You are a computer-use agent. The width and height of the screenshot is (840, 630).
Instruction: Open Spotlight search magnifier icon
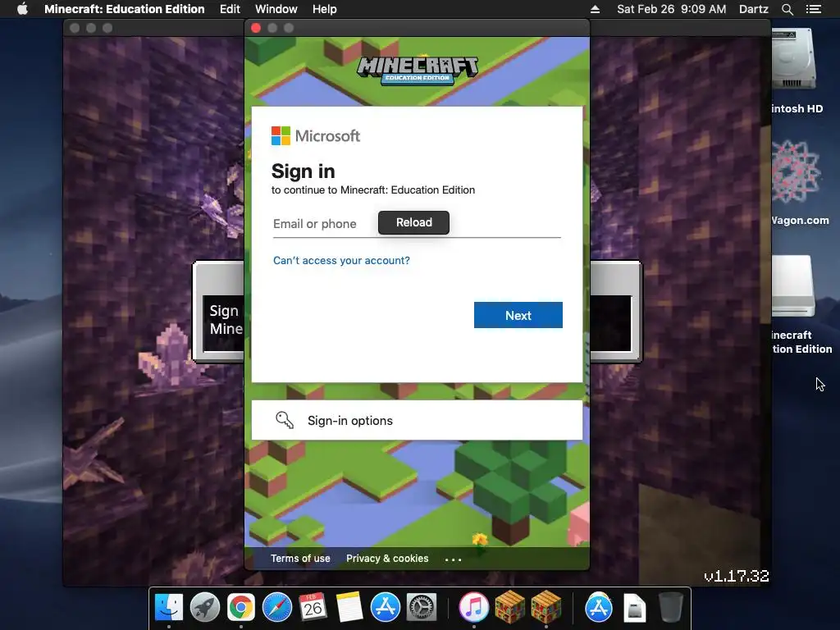tap(787, 9)
